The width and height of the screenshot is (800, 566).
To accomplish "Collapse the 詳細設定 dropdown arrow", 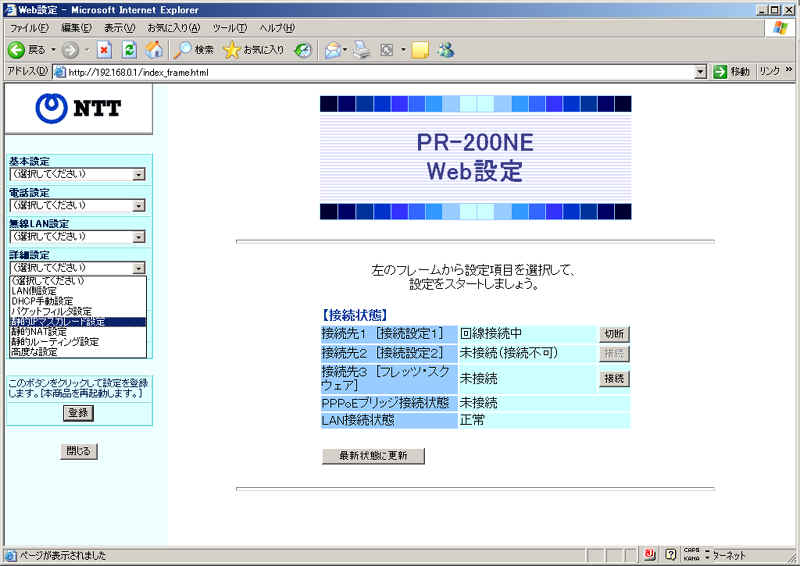I will tap(139, 268).
